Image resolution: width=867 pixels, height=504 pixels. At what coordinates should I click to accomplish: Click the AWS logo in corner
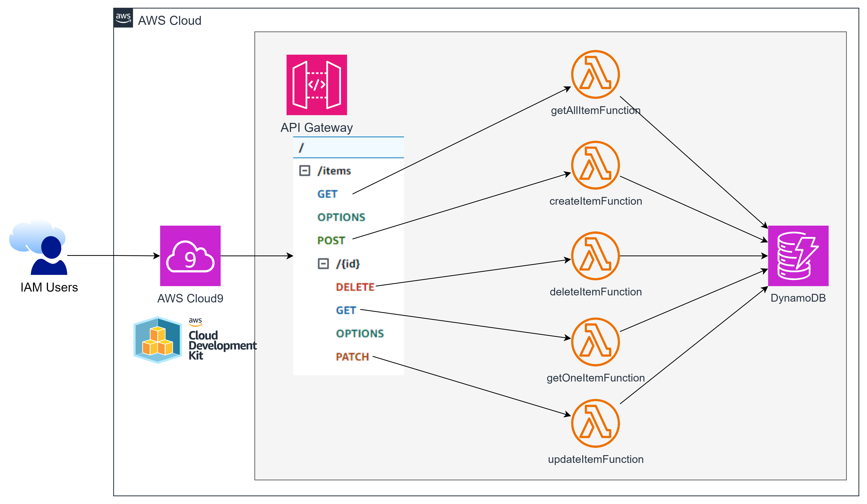coord(123,18)
